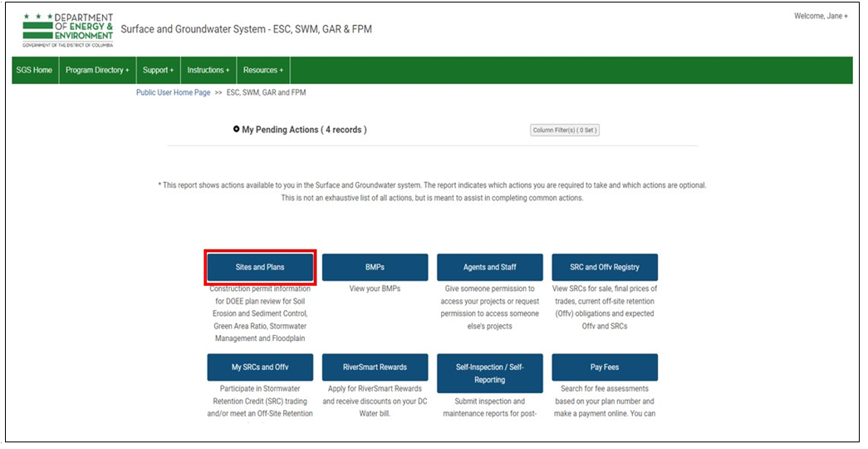The image size is (868, 449).
Task: Click the BMPs button
Action: pos(375,268)
